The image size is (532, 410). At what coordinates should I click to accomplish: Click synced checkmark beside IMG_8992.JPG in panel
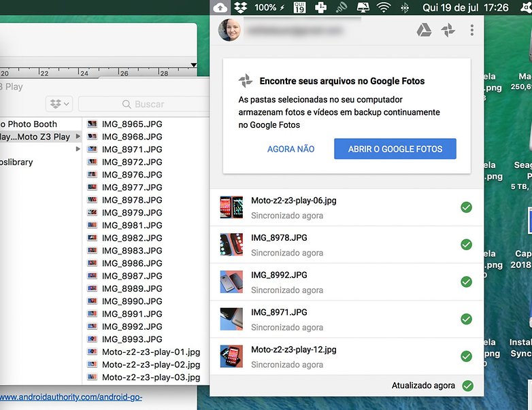pyautogui.click(x=467, y=281)
